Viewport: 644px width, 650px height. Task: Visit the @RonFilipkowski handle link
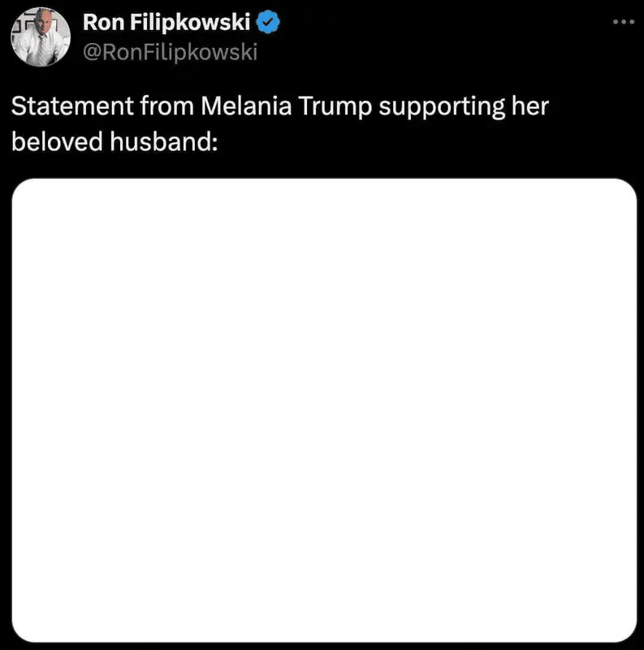[x=170, y=52]
